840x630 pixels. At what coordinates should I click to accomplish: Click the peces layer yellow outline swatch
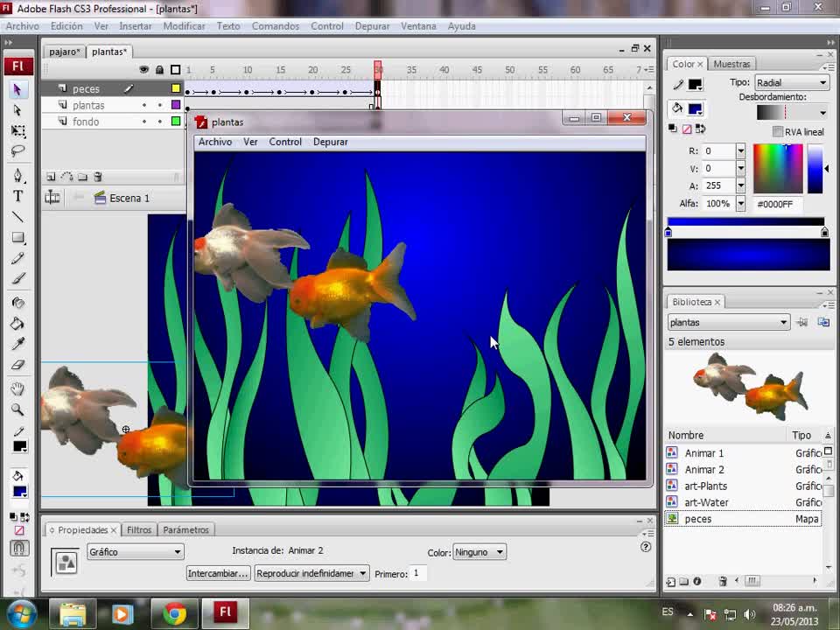175,89
